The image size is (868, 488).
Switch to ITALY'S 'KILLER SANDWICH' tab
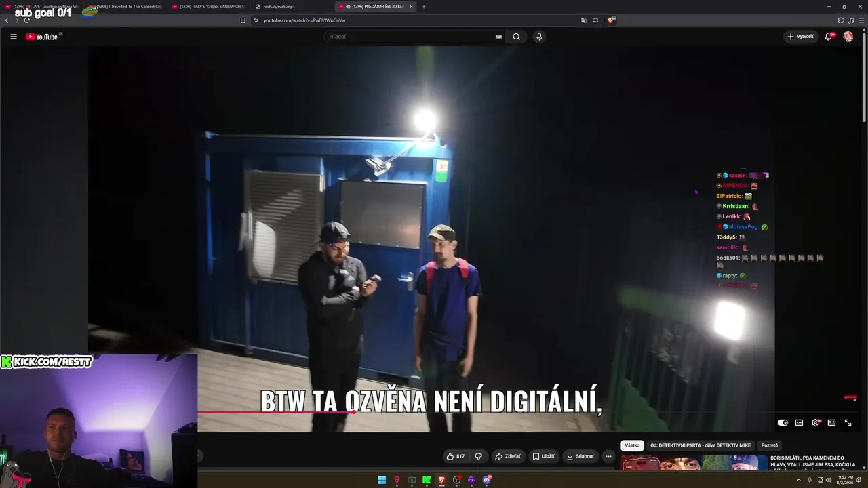tap(209, 7)
